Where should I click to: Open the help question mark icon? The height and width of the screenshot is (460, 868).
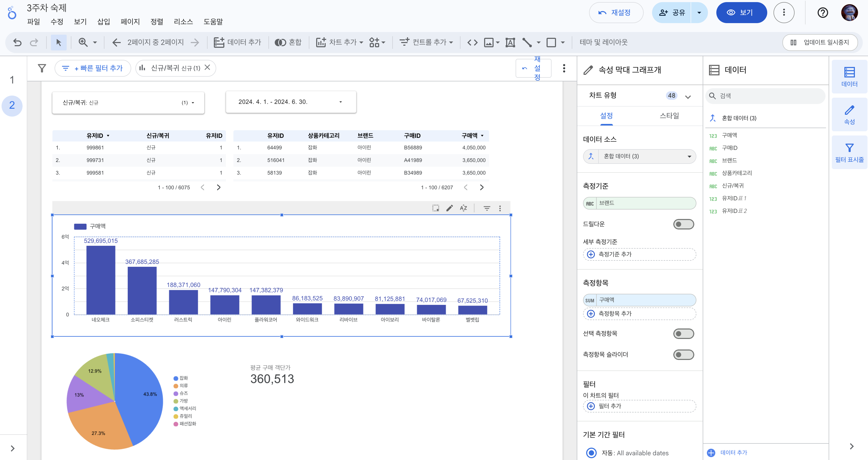click(823, 13)
